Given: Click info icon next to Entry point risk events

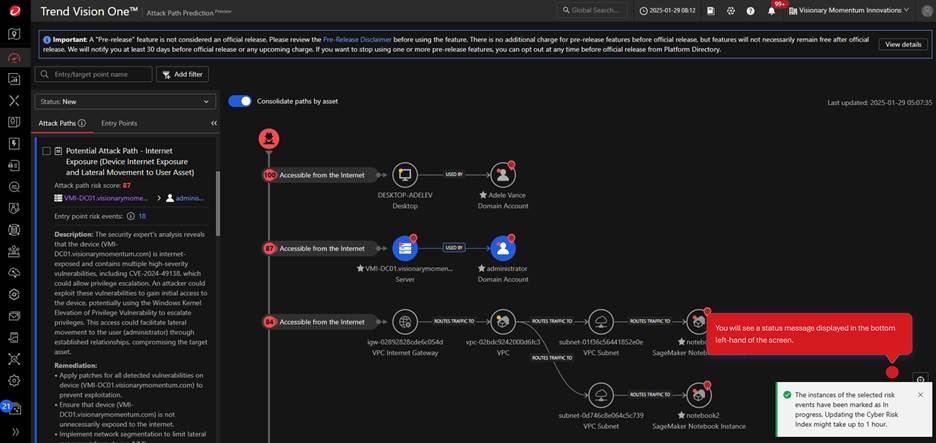Looking at the screenshot, I should (x=131, y=216).
